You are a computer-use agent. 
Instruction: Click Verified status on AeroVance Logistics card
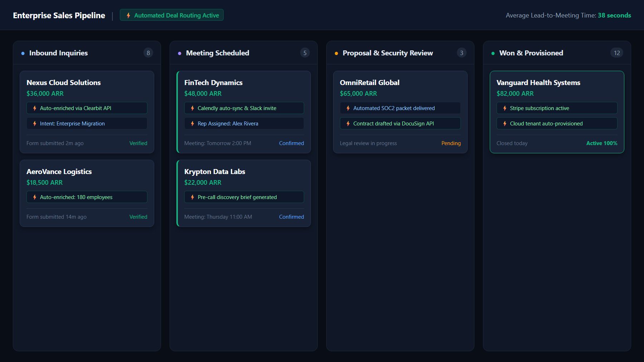[x=138, y=217]
